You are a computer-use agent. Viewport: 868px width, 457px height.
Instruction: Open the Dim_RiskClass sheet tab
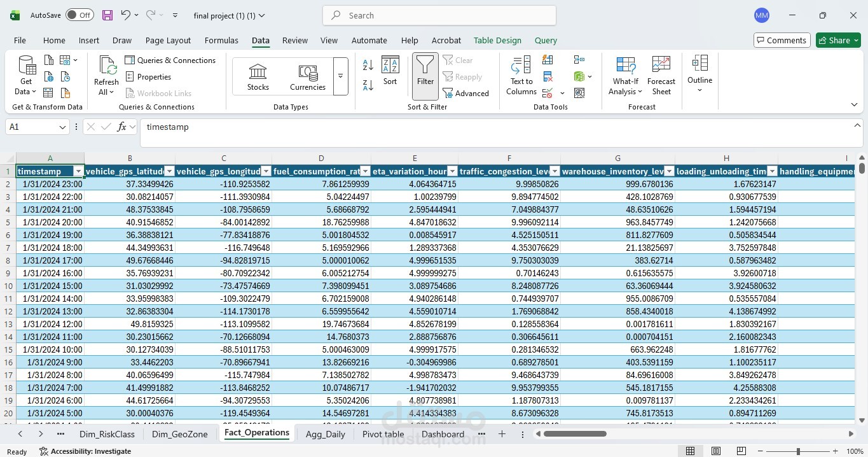pos(107,434)
